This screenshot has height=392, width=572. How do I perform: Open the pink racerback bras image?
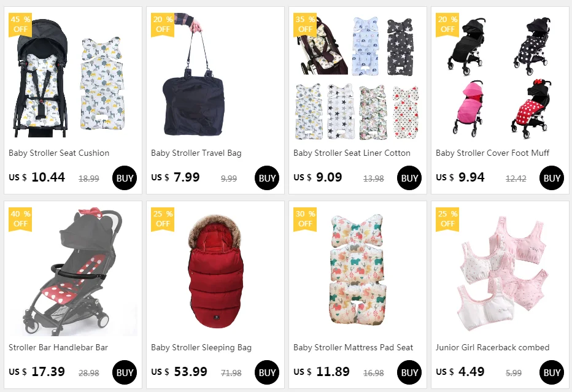click(500, 271)
